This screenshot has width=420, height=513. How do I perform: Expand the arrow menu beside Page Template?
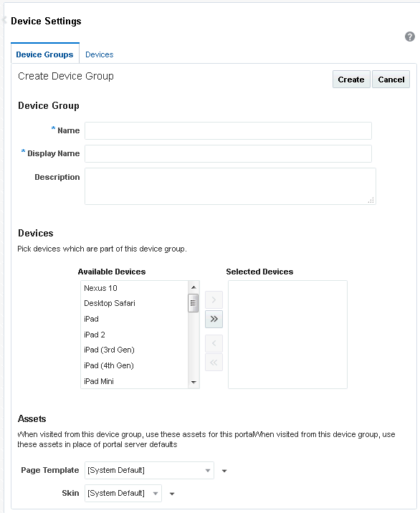click(224, 471)
